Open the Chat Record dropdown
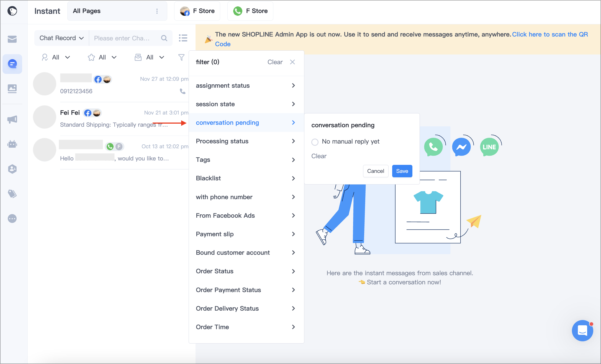The image size is (601, 364). (x=61, y=38)
